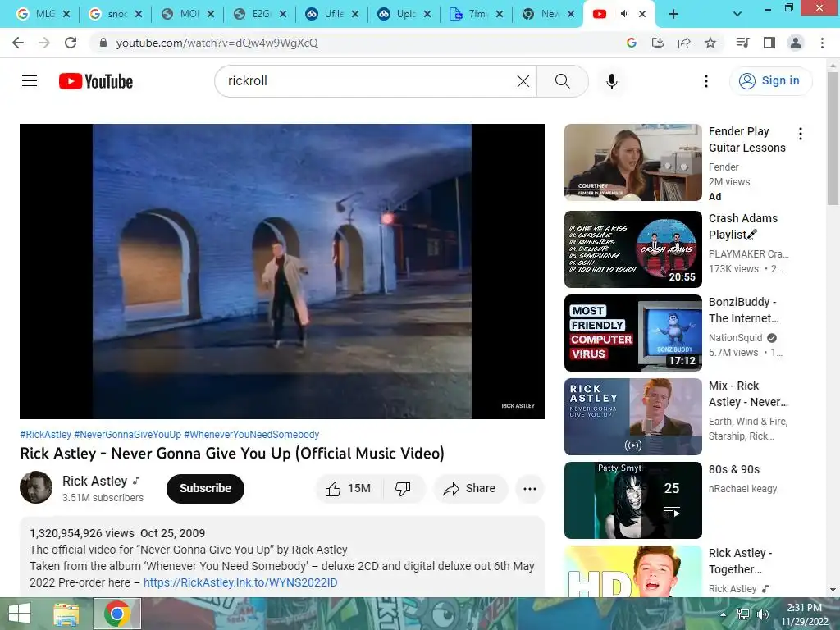Open the Google icon in address bar
The width and height of the screenshot is (840, 630).
[x=631, y=43]
